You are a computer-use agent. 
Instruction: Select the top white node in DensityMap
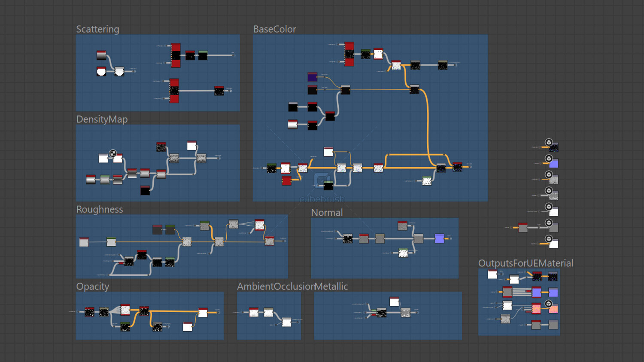tap(192, 145)
